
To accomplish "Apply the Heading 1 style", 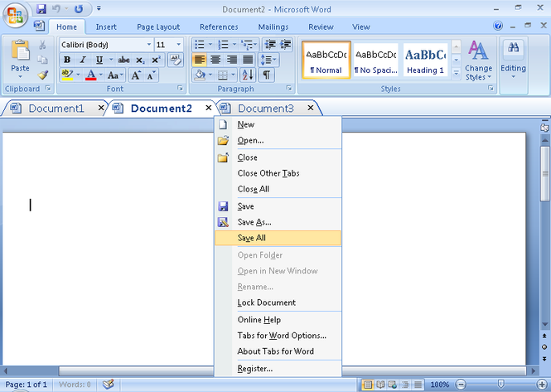I will 425,60.
